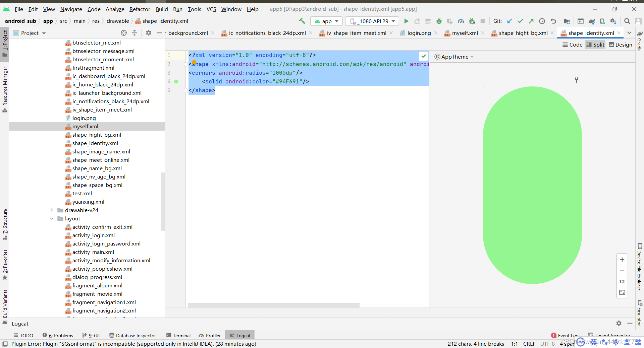Click Collapse All icon in Project panel
The image size is (644, 348).
[x=135, y=33]
